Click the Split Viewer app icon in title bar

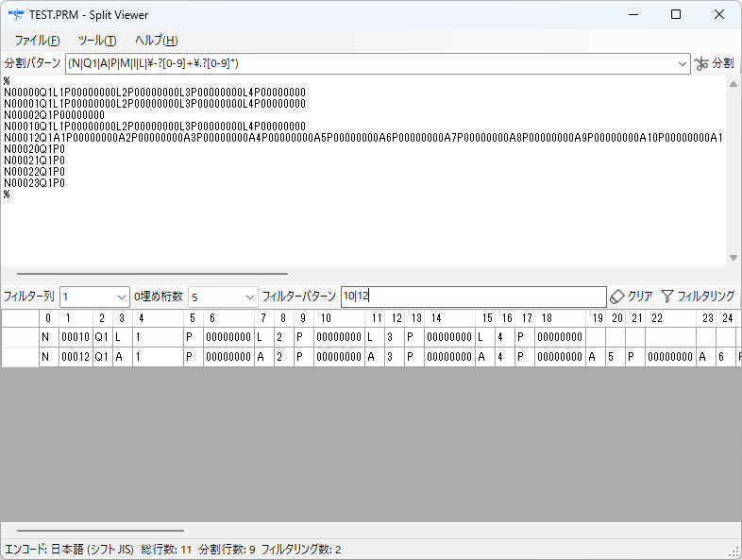coord(16,14)
